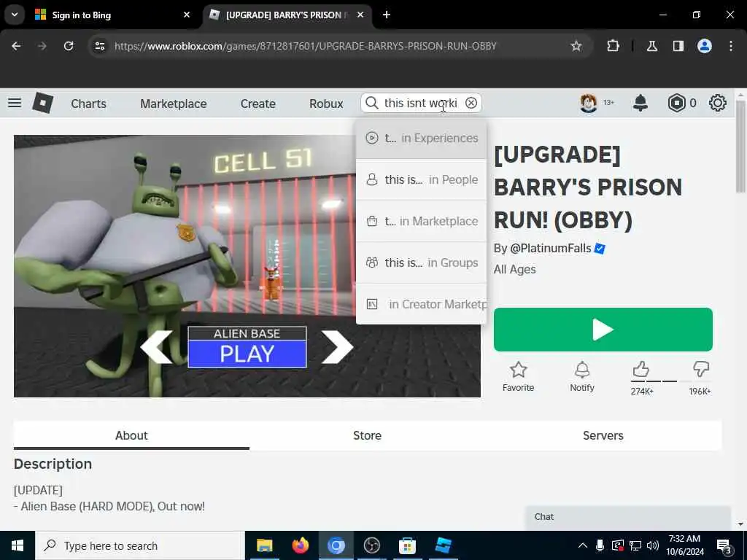
Task: Dislike the game with thumbs down
Action: tap(701, 370)
